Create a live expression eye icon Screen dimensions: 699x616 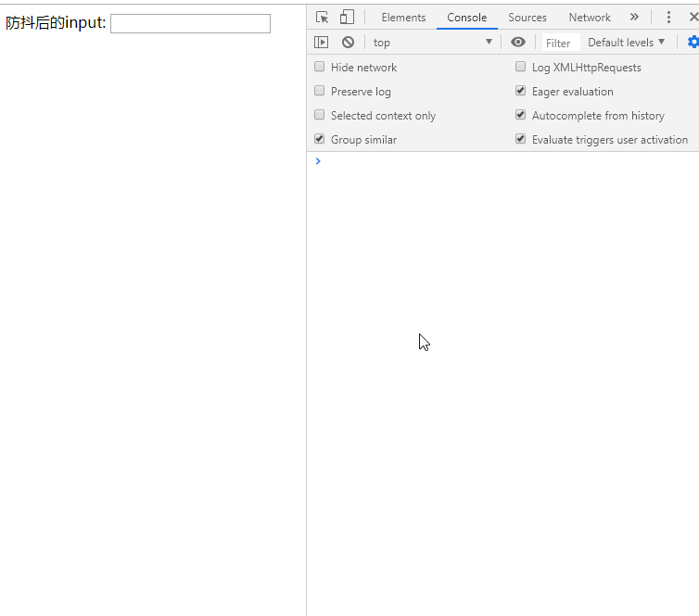[518, 43]
